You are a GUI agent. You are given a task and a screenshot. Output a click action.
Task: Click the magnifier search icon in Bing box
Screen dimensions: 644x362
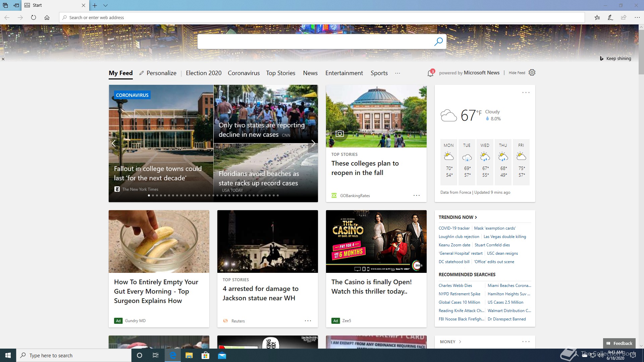[438, 42]
